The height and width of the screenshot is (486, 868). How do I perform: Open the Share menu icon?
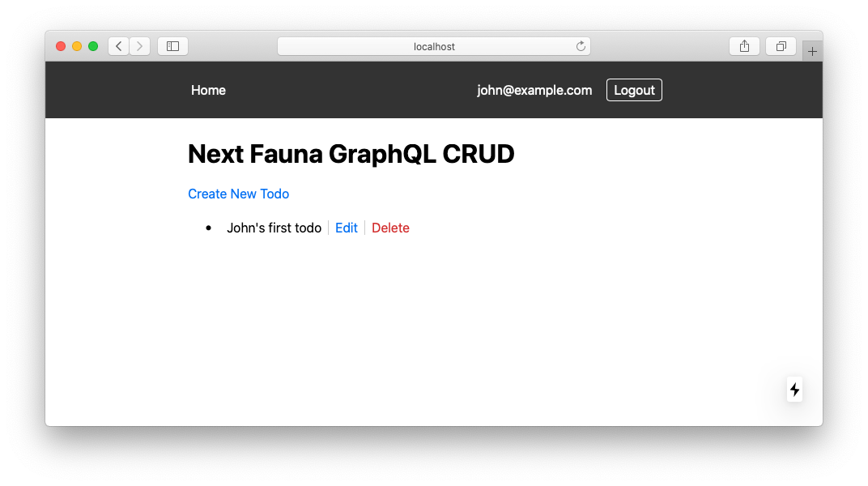(x=745, y=46)
